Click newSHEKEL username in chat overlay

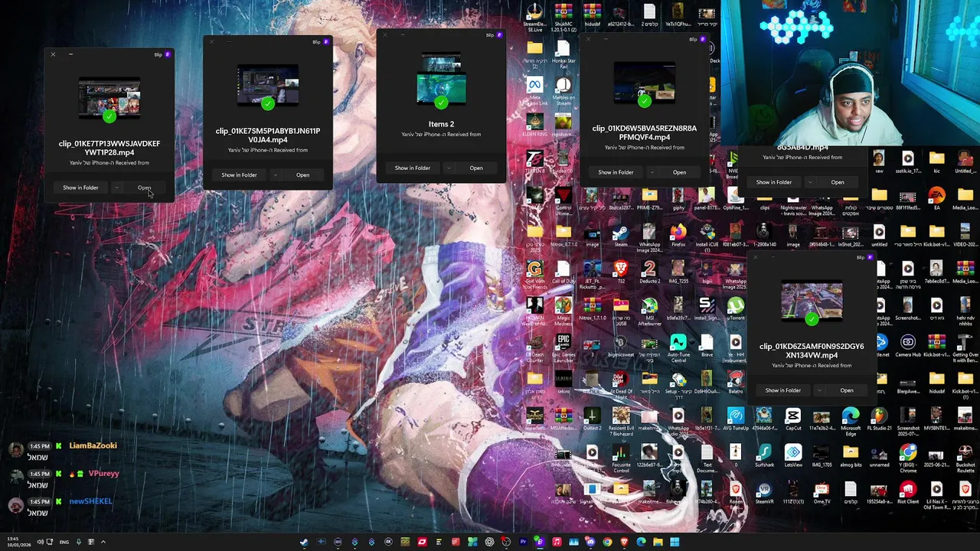tap(90, 501)
